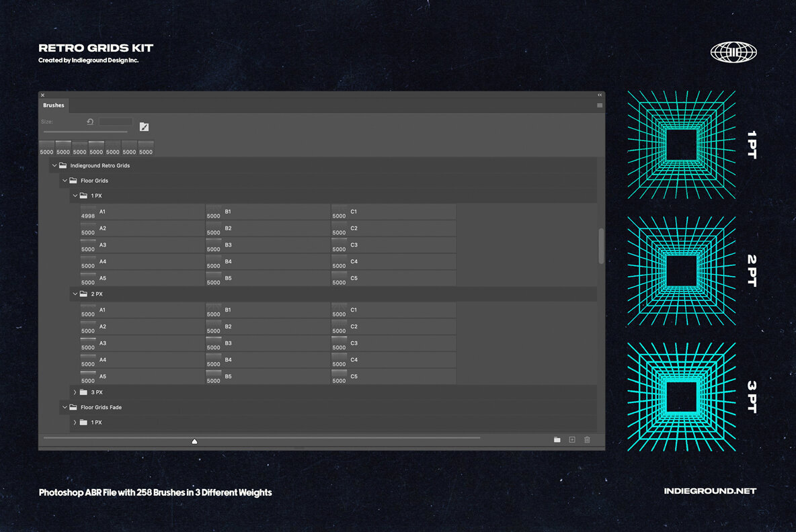Collapse the panel with the double-chevron icon

coord(598,95)
